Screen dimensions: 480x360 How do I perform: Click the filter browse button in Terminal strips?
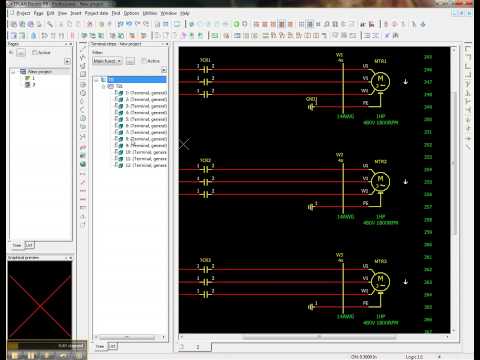tap(130, 61)
